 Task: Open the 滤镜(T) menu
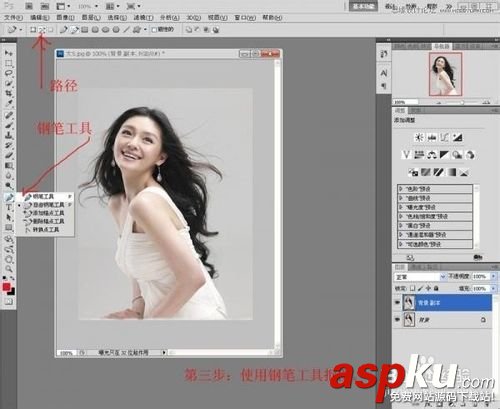coord(143,17)
